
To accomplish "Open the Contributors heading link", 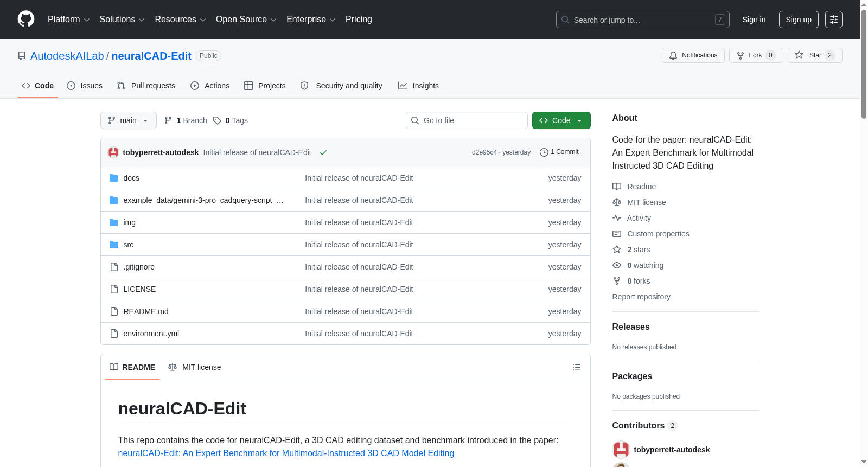I will 645,426.
